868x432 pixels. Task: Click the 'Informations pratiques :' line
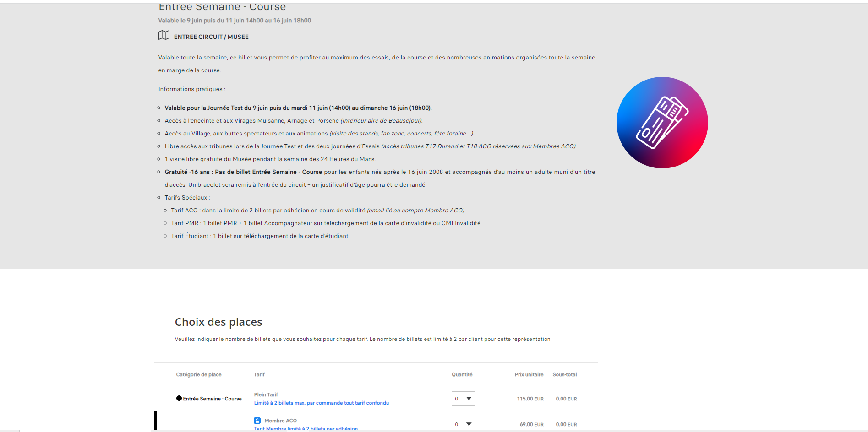click(x=192, y=89)
